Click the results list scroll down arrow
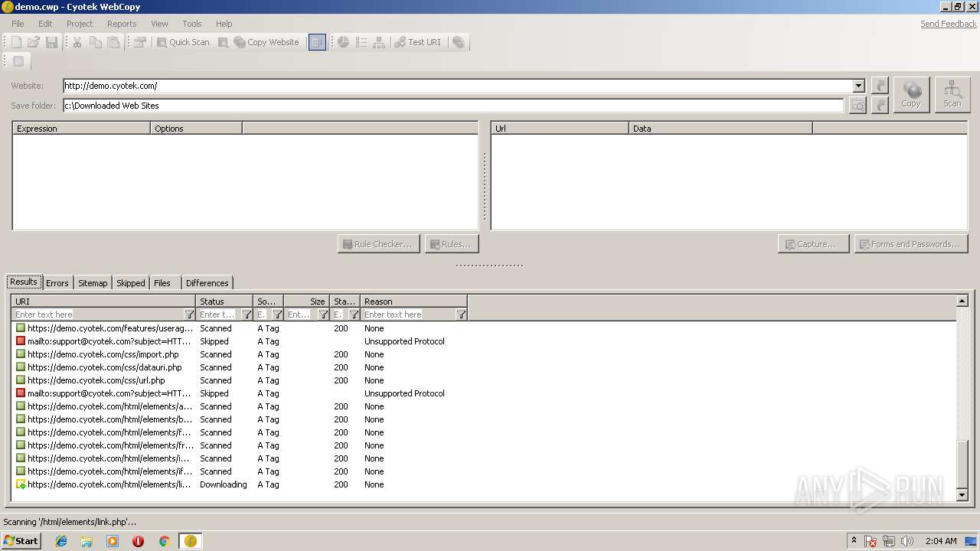 click(962, 495)
